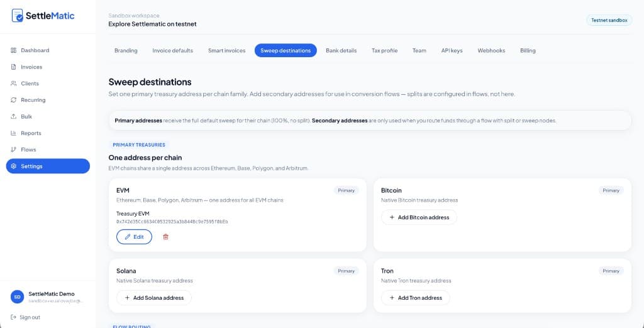Open Dashboard from the sidebar
The height and width of the screenshot is (328, 644).
48,50
